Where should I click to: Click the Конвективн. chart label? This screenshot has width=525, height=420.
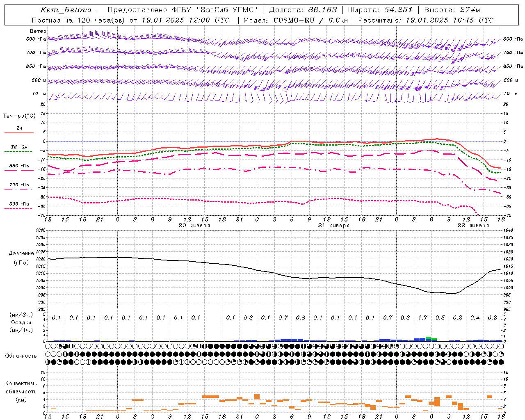(x=21, y=384)
